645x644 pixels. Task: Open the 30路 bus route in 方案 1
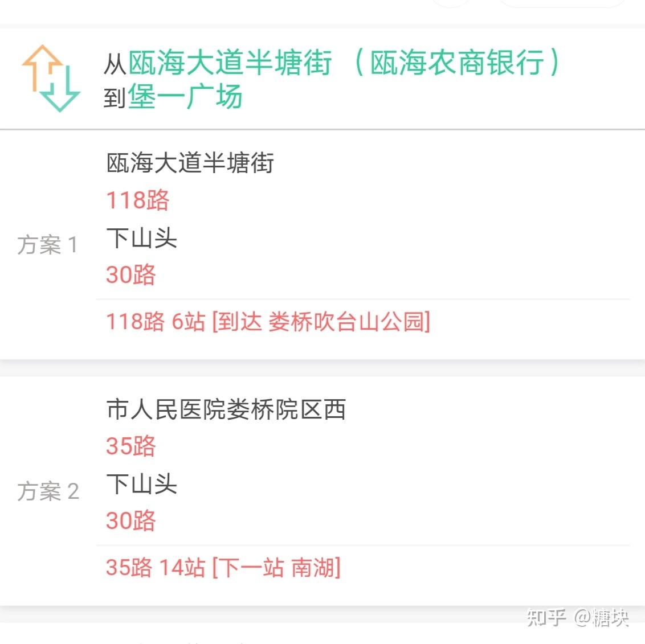pos(131,274)
